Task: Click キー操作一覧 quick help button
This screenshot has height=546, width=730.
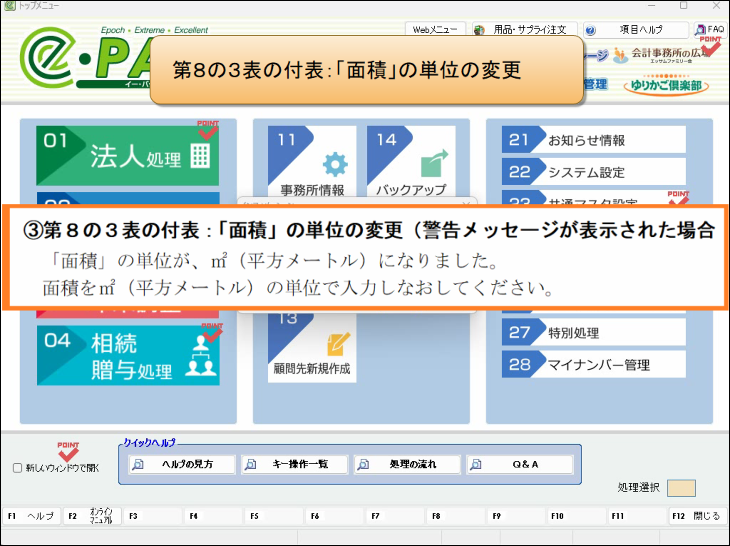Action: (x=295, y=464)
